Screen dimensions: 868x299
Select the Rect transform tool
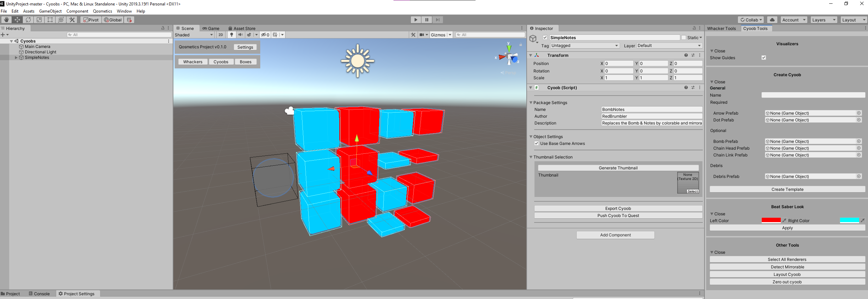[50, 20]
